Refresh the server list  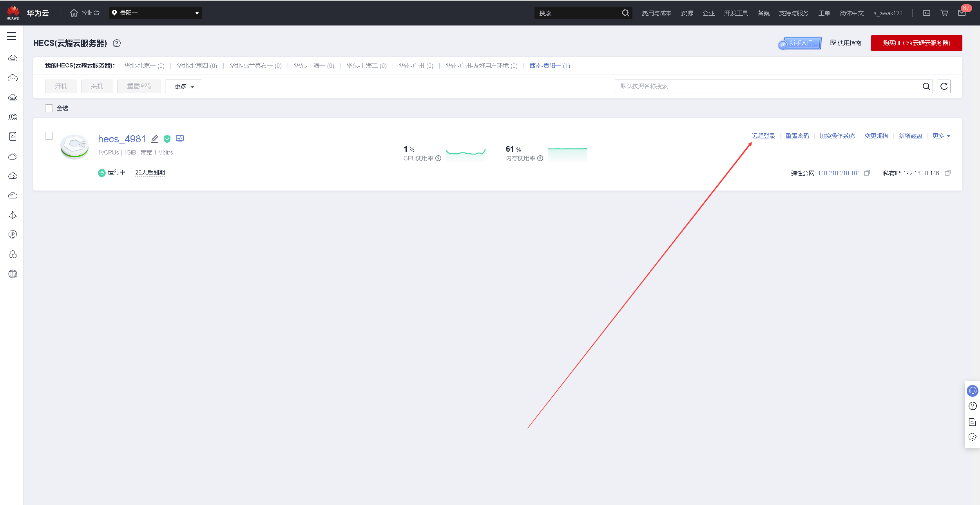tap(944, 86)
